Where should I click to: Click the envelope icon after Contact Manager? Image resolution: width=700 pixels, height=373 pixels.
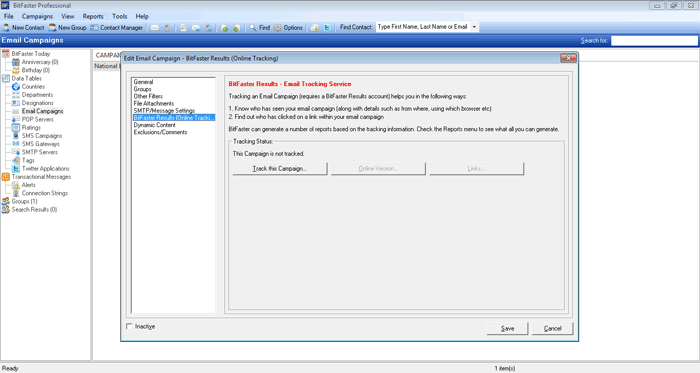point(154,28)
